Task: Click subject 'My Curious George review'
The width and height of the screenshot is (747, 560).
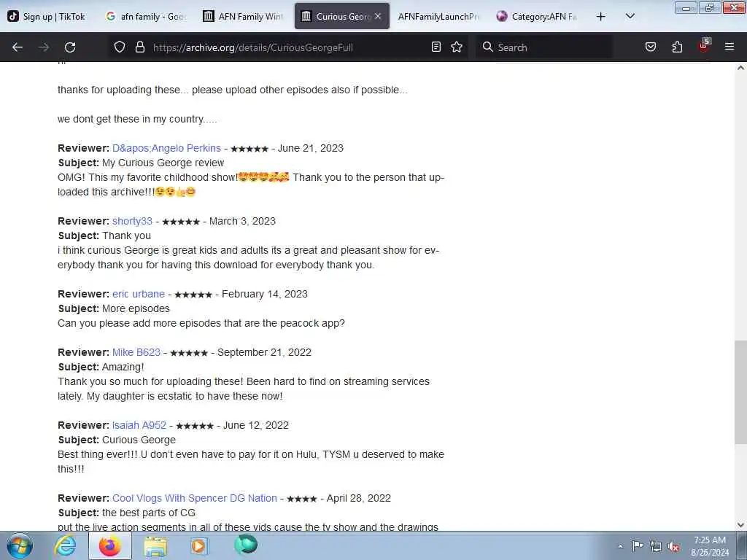Action: (163, 163)
